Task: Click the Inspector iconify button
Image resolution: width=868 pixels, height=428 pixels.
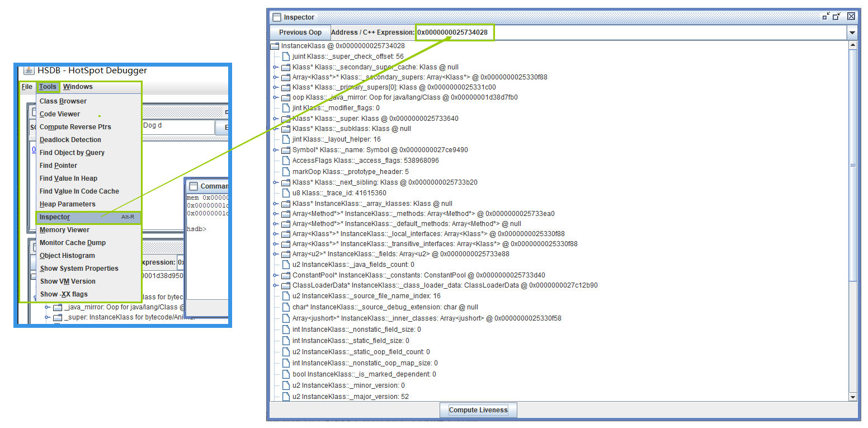Action: point(826,17)
